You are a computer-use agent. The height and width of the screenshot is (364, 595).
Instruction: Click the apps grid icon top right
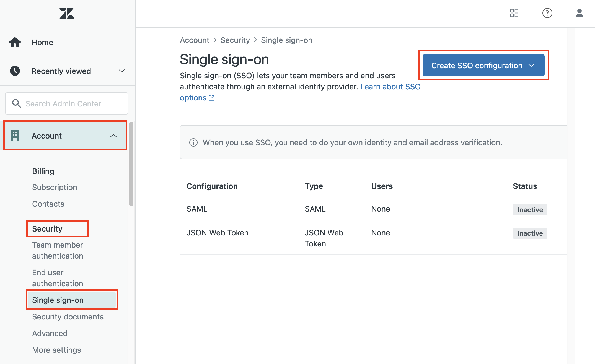[x=514, y=13]
